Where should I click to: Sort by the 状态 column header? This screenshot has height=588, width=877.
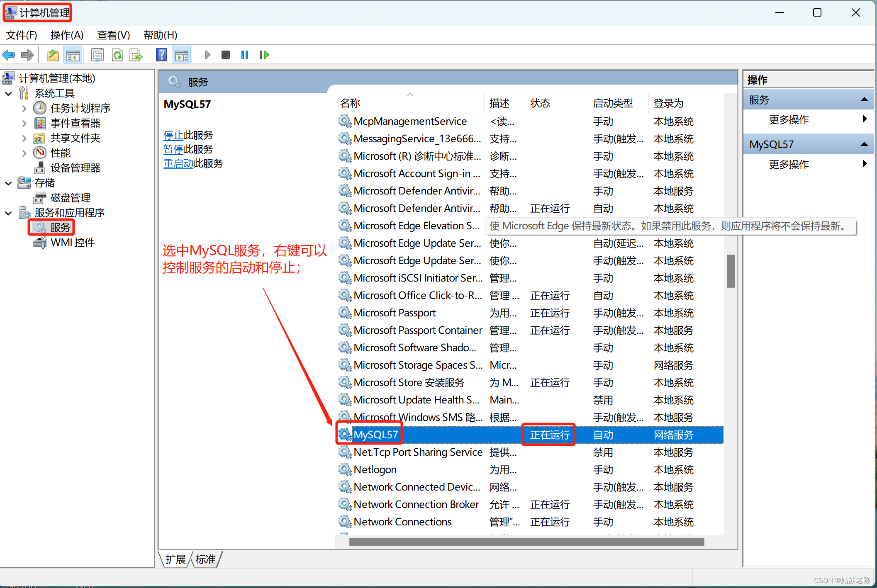[x=556, y=103]
